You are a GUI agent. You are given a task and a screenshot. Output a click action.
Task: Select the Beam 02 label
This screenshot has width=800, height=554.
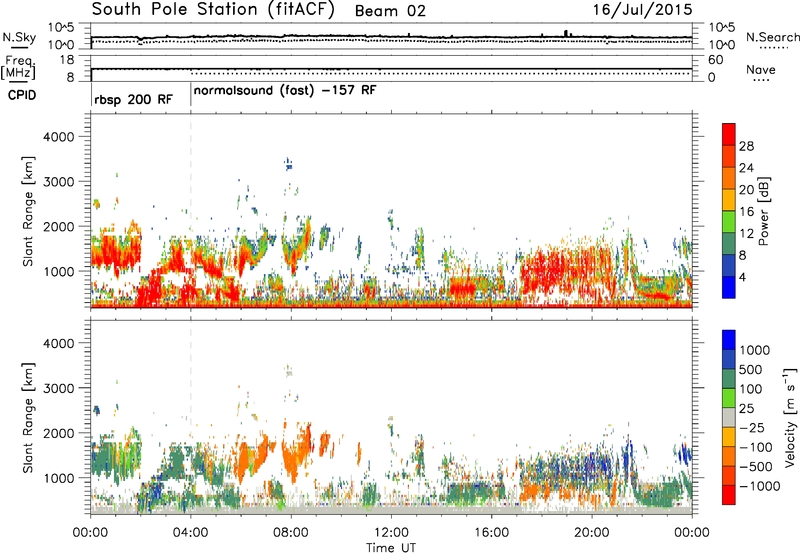tap(390, 11)
